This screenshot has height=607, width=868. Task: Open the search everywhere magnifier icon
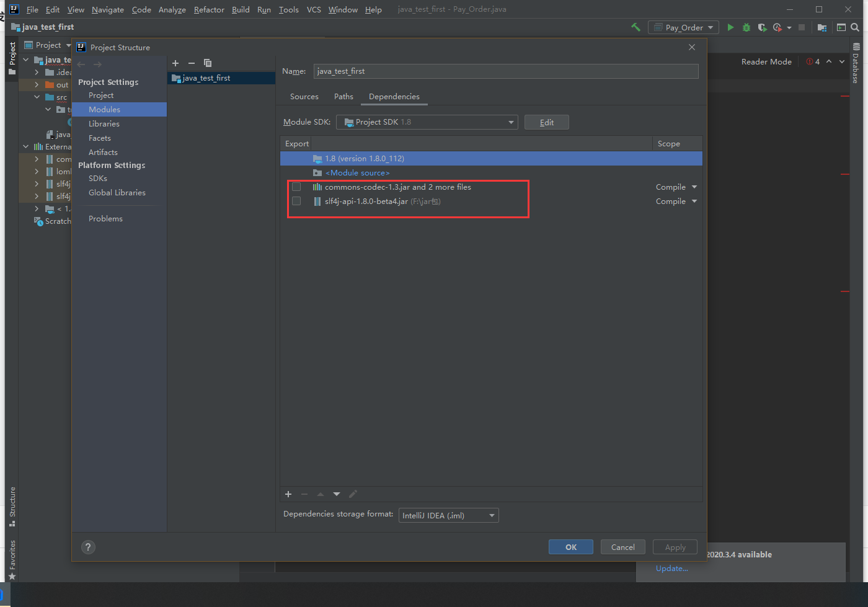coord(855,27)
